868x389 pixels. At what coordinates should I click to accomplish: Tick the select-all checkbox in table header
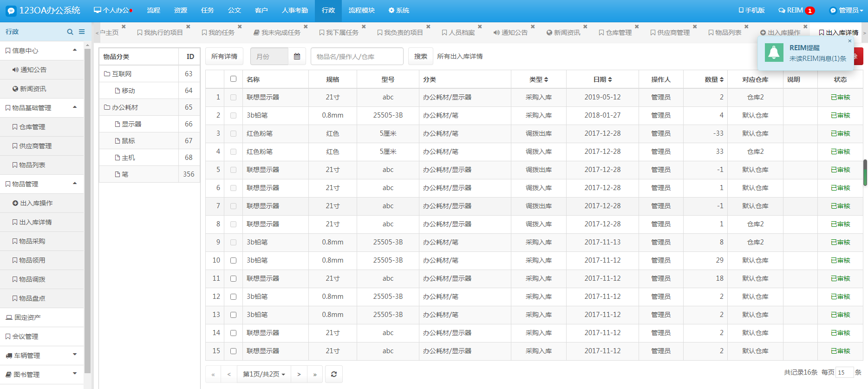coord(233,79)
